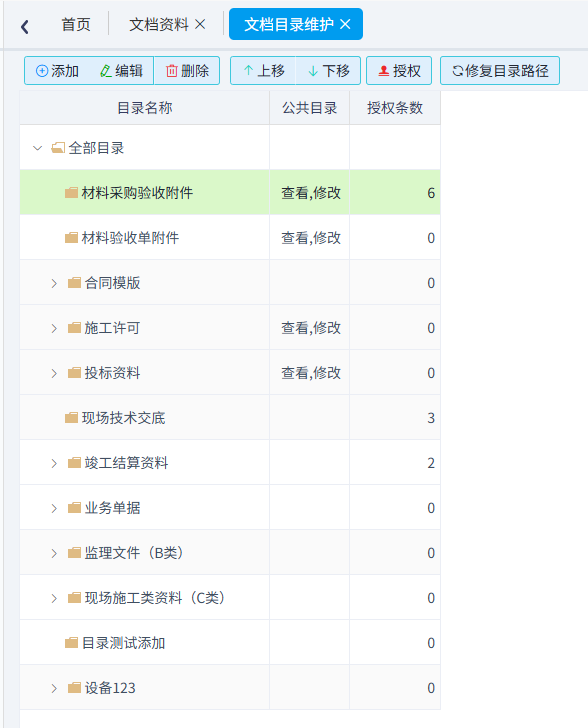Click authorization count 6 for 材料采购验收附件
Image resolution: width=588 pixels, height=728 pixels.
click(431, 193)
